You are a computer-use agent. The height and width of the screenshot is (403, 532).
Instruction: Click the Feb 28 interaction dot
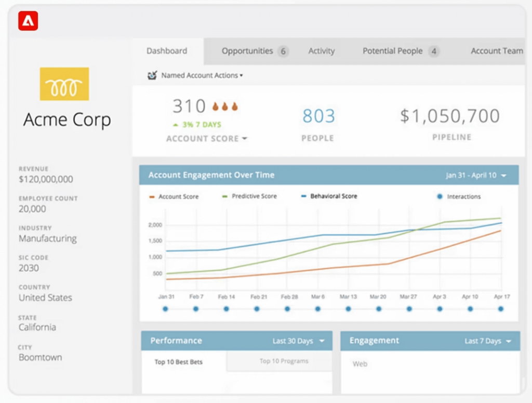coord(287,309)
